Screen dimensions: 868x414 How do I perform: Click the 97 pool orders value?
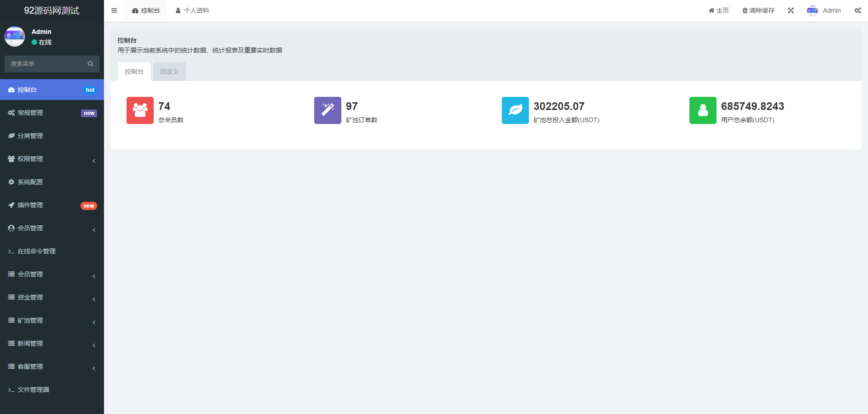point(352,106)
